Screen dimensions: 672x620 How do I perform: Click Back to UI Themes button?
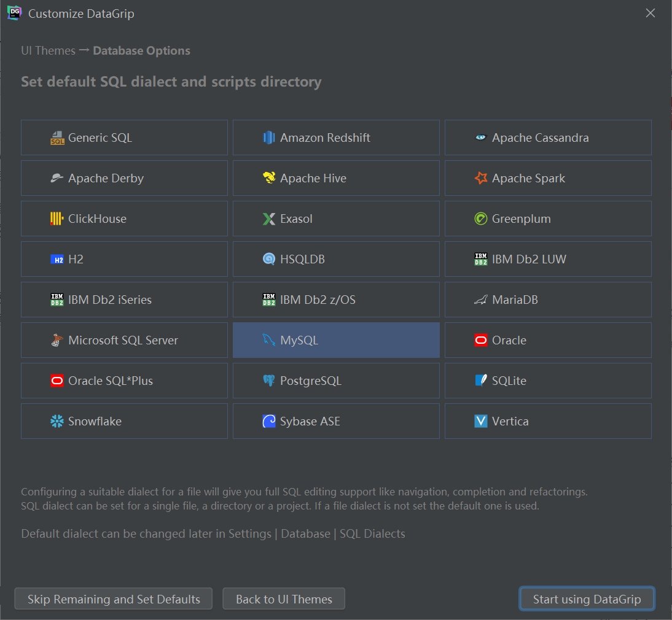(x=284, y=599)
